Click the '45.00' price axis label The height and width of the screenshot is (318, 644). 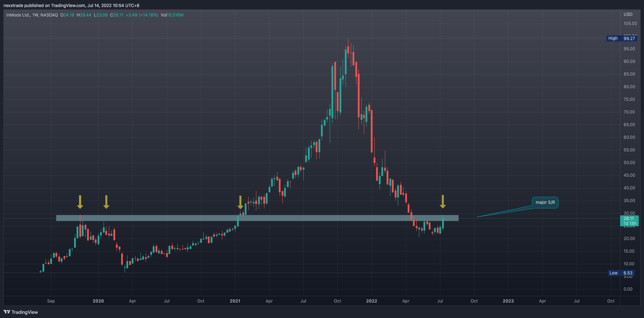click(629, 175)
